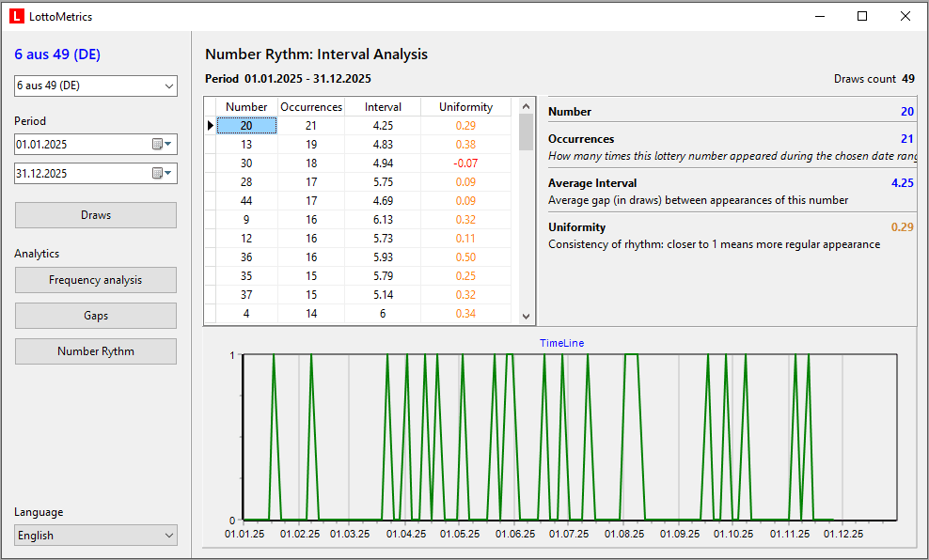This screenshot has width=929, height=560.
Task: Start the Number Rythm analysis
Action: click(95, 351)
